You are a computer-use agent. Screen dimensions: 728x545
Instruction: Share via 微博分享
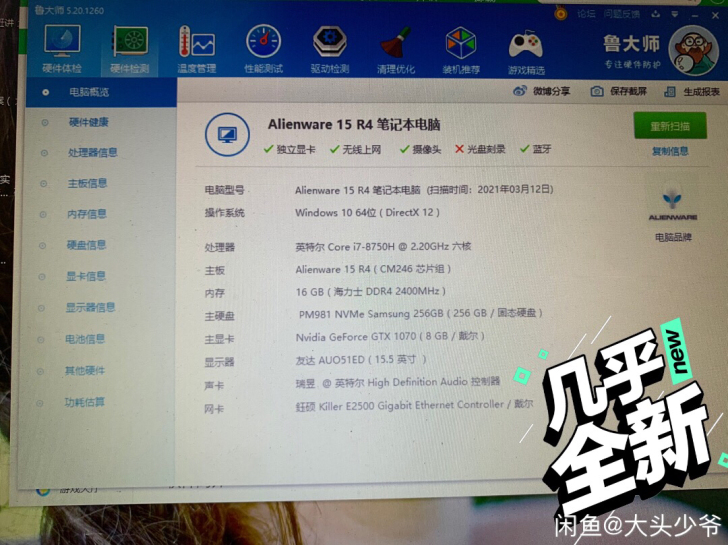pos(541,91)
